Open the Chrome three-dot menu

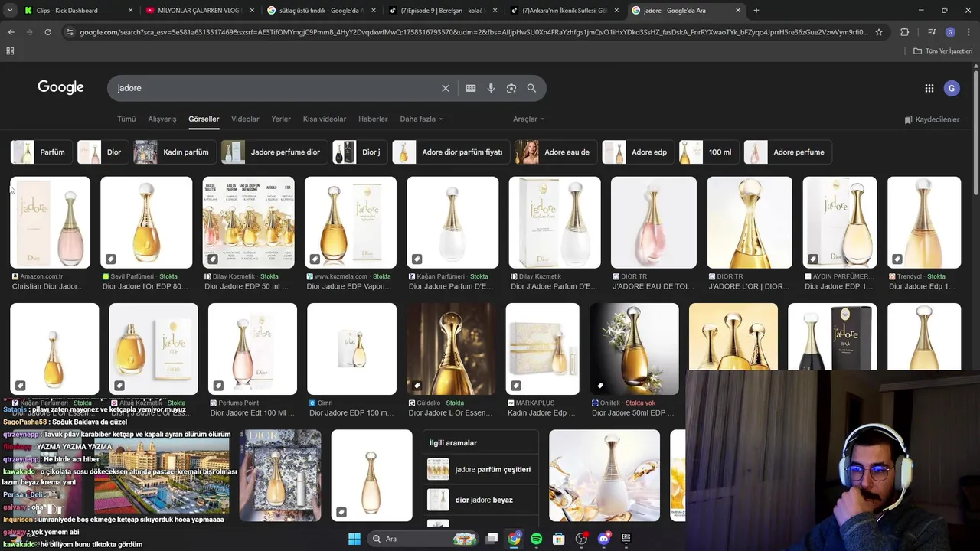[969, 32]
